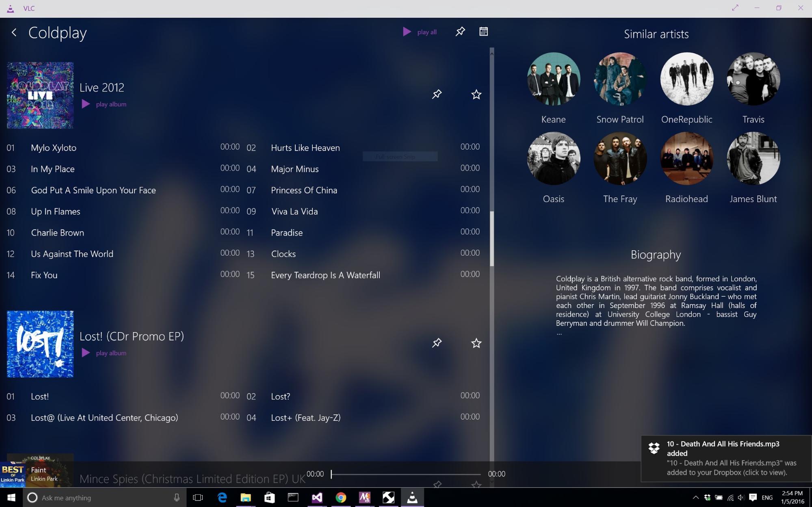The image size is (812, 507).
Task: Click the play all button for Coldplay
Action: click(x=420, y=32)
